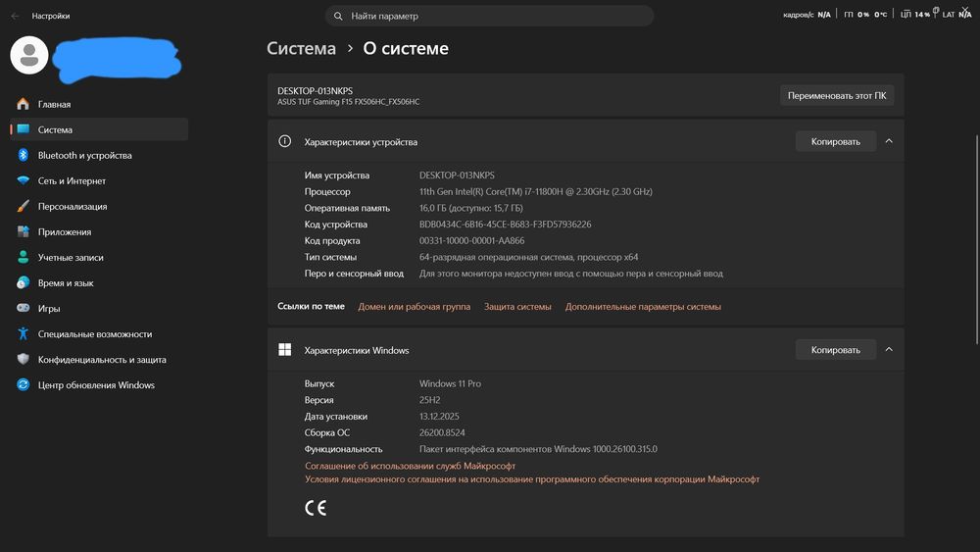Viewport: 980px width, 552px height.
Task: Open the user account avatar
Action: pos(29,55)
